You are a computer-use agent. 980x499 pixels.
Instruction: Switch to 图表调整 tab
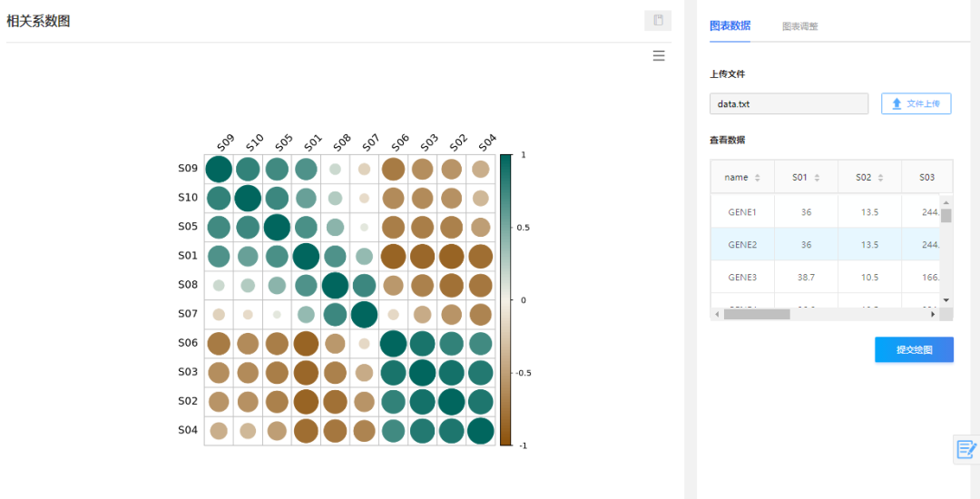coord(799,26)
